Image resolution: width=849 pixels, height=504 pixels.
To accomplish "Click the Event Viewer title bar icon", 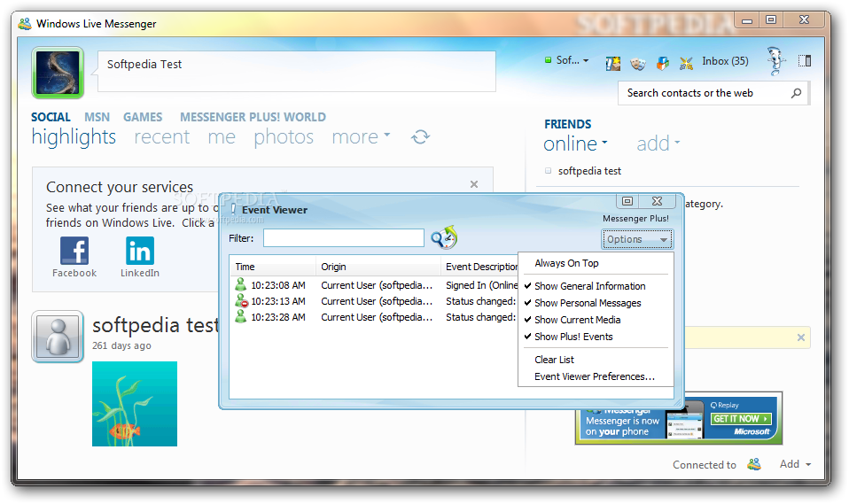I will (233, 209).
